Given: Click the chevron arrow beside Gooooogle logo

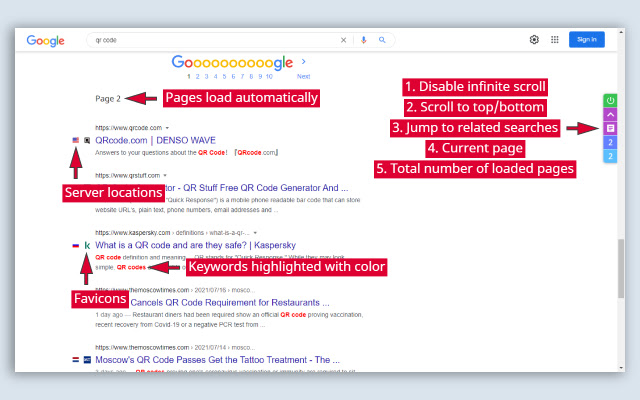Looking at the screenshot, I should click(303, 62).
